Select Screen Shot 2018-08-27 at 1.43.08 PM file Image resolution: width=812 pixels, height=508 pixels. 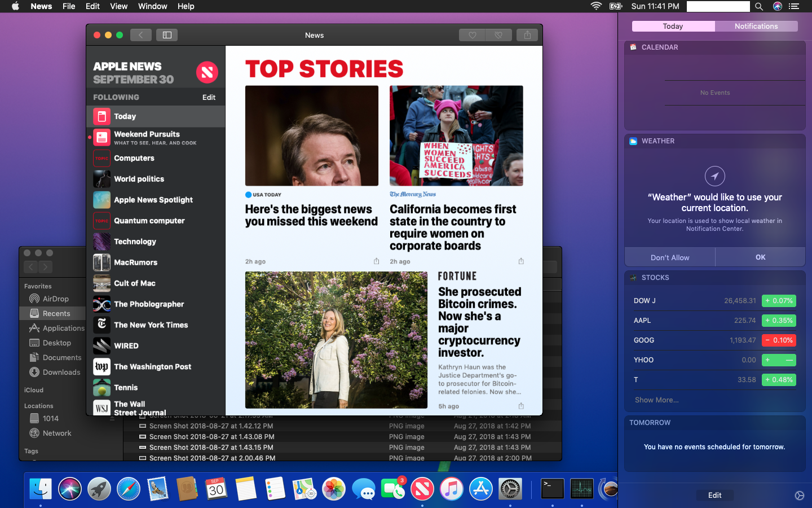coord(342,436)
